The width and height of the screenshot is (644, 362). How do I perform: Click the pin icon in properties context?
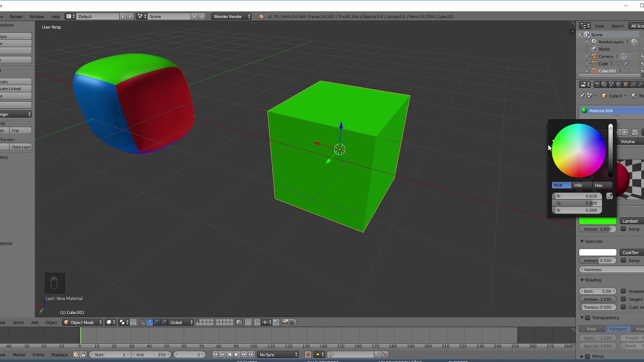(583, 96)
